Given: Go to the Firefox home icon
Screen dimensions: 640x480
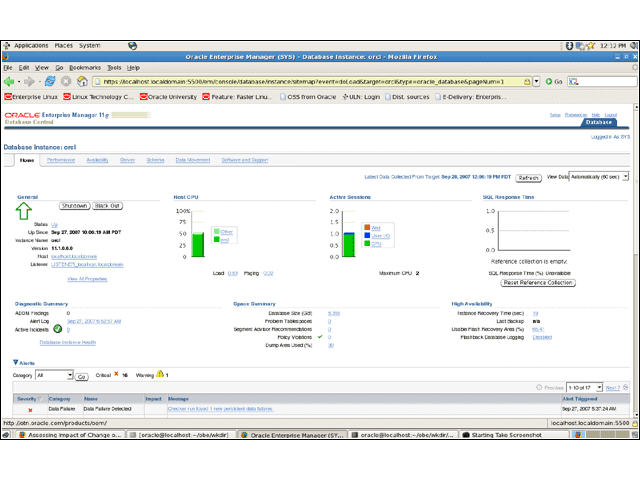Looking at the screenshot, I should point(82,82).
